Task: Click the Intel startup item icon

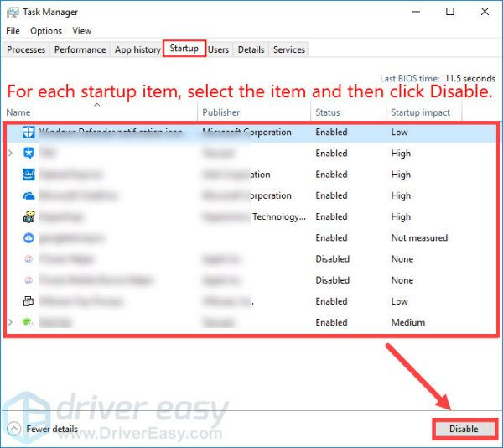Action: click(x=29, y=175)
